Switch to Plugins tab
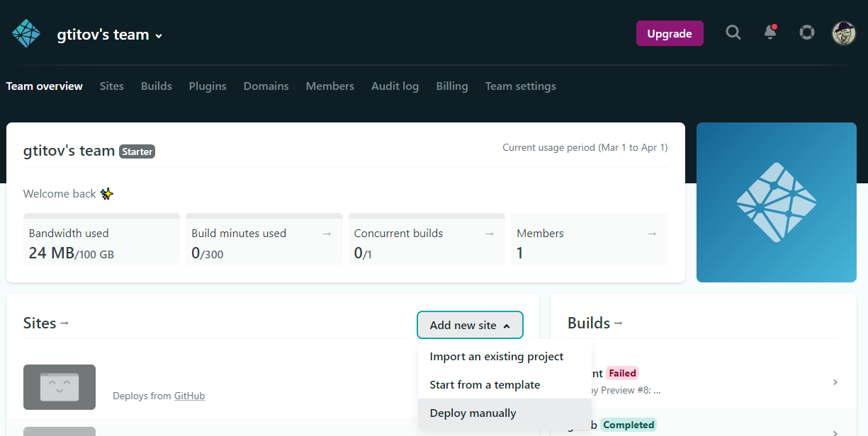The image size is (868, 436). 208,86
